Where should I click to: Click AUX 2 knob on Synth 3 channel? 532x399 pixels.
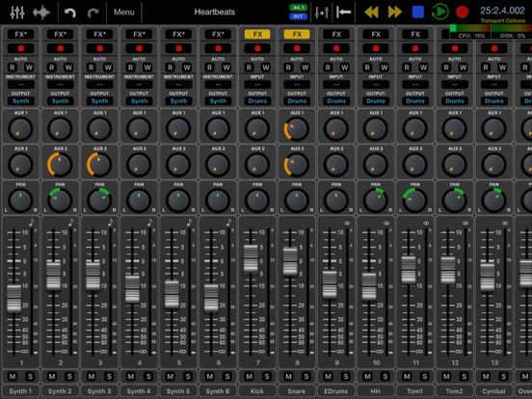point(99,165)
